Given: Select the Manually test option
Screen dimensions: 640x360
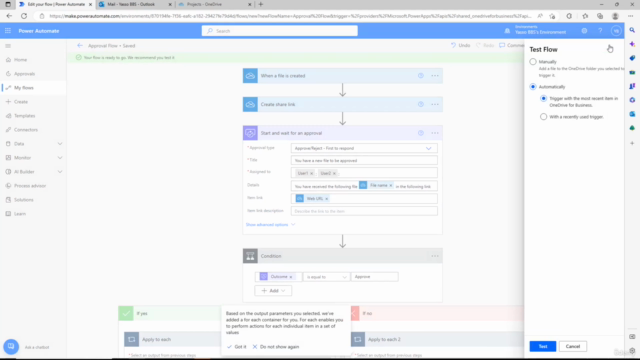Looking at the screenshot, I should (533, 62).
